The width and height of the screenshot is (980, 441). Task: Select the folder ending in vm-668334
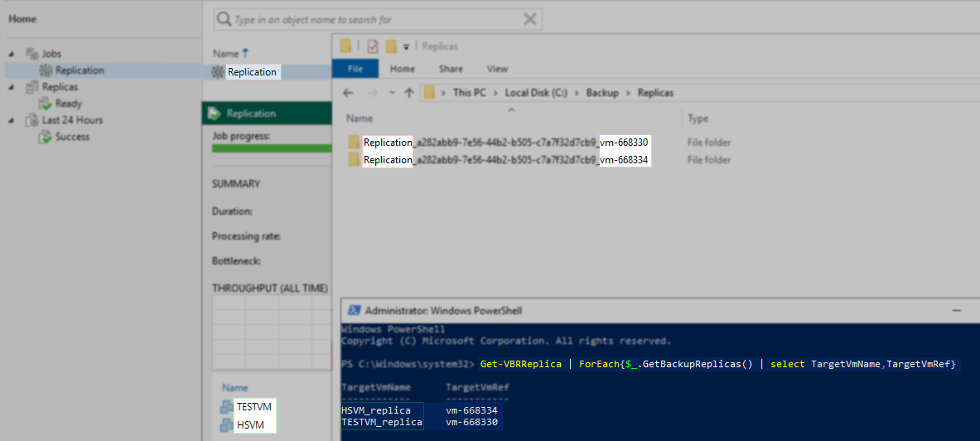click(506, 160)
